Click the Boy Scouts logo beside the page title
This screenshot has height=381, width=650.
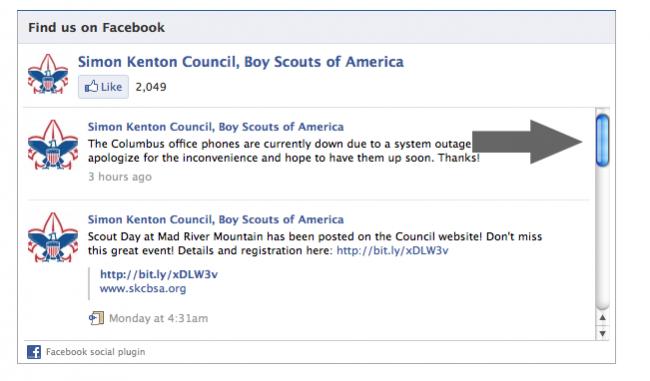point(48,74)
